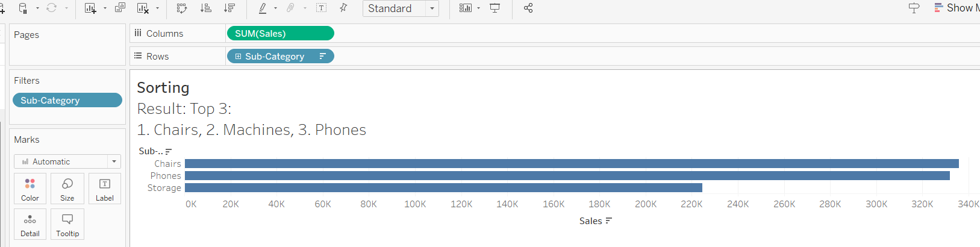Select the SUM(Sales) pill on Columns
This screenshot has height=247, width=980.
pos(280,34)
